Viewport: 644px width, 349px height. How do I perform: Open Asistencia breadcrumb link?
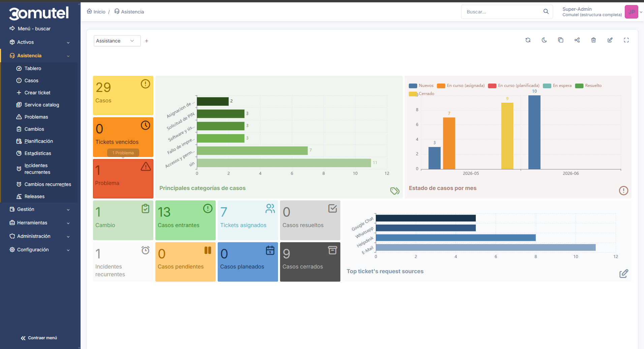(x=129, y=11)
